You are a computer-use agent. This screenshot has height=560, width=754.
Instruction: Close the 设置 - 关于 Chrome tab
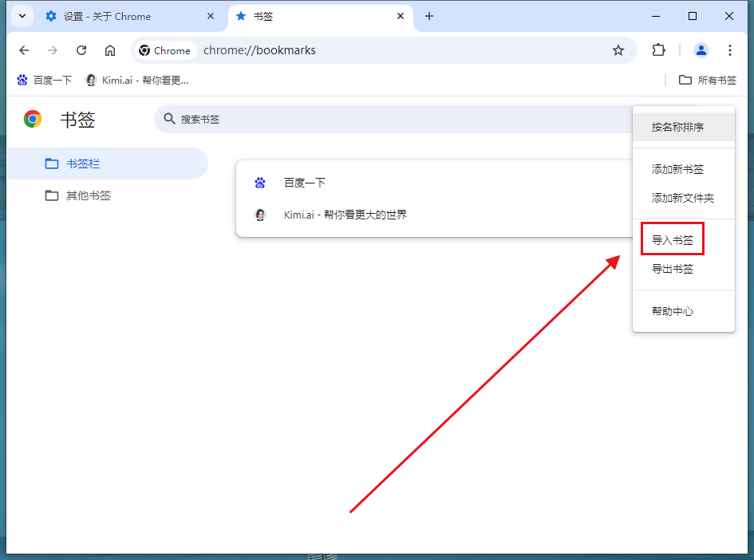tap(210, 16)
